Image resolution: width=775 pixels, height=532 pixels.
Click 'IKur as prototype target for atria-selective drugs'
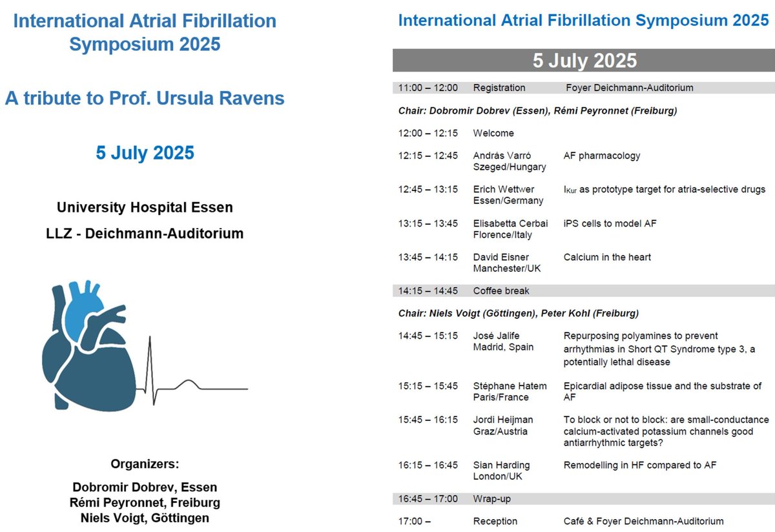click(x=665, y=189)
